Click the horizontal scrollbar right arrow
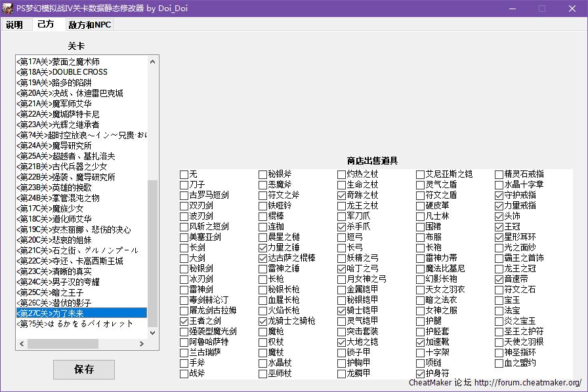The height and width of the screenshot is (392, 588). click(142, 343)
